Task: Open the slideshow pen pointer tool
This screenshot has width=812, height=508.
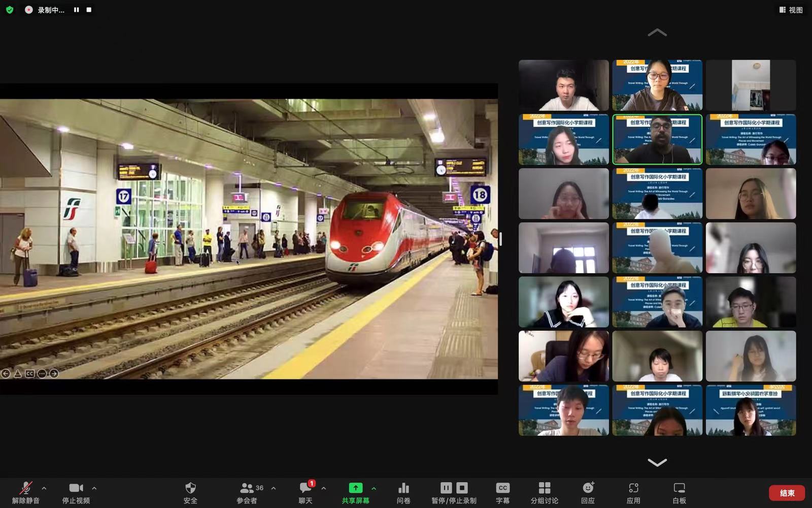Action: [x=18, y=373]
